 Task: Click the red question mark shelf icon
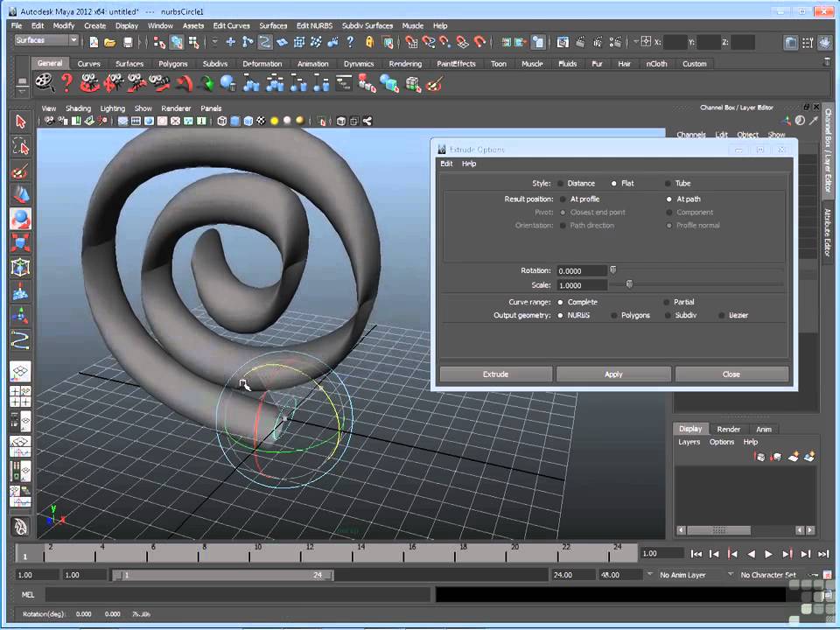(67, 83)
